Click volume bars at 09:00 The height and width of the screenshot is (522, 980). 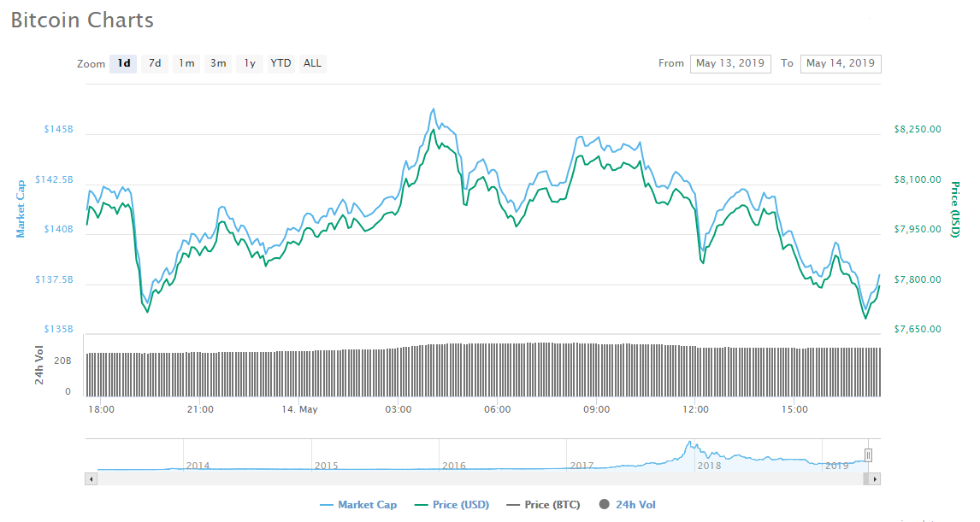[x=596, y=370]
